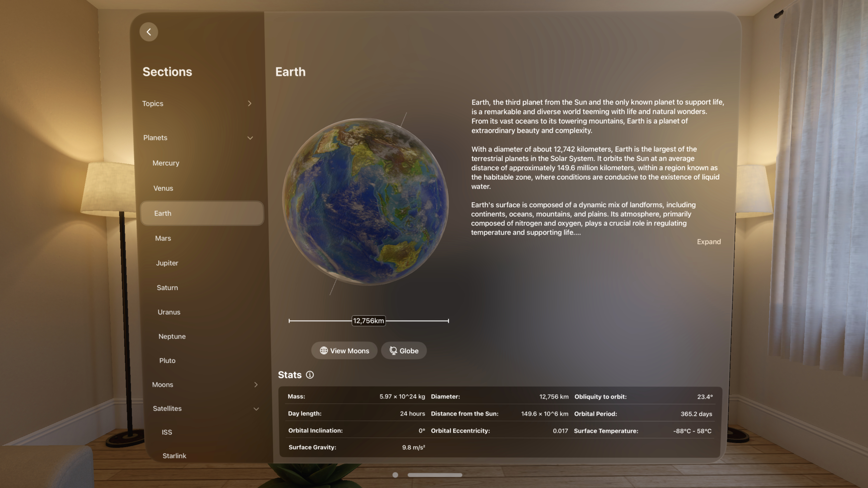The height and width of the screenshot is (488, 868).
Task: Click the Day length: label
Action: click(x=305, y=414)
